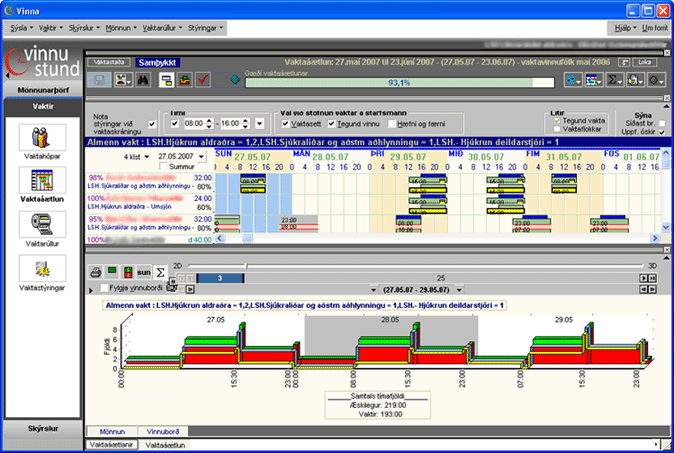
Task: Open the Skýrslur menu
Action: click(x=84, y=28)
